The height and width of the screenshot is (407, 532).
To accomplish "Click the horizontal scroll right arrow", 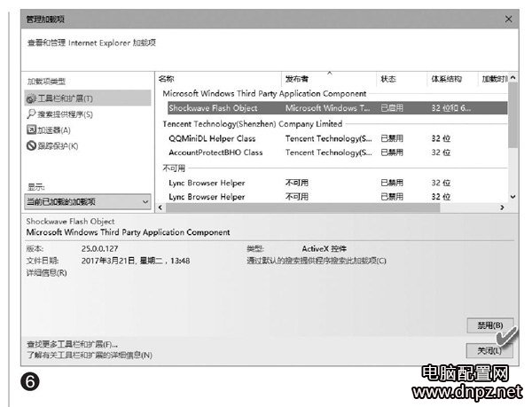I will coord(502,207).
